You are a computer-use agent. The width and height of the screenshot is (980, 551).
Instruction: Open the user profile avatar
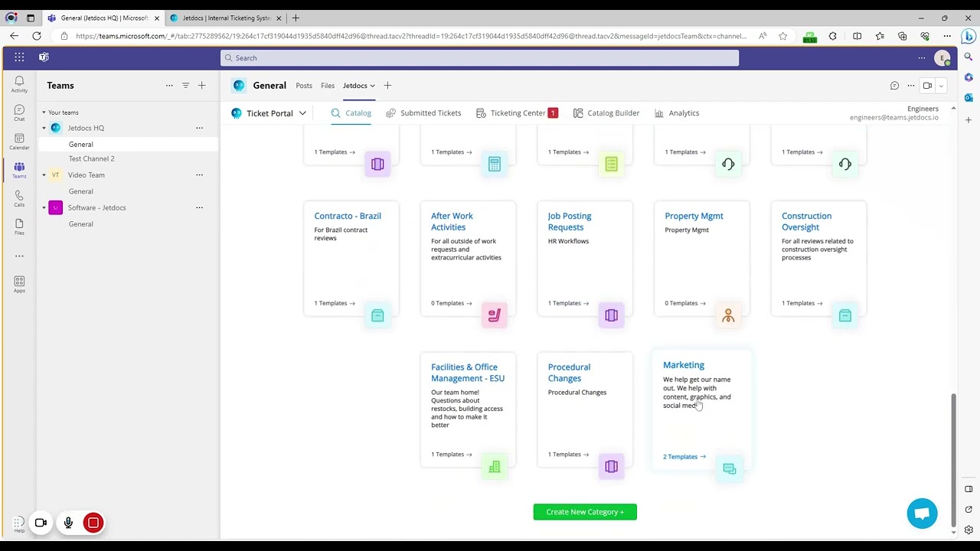(x=942, y=58)
